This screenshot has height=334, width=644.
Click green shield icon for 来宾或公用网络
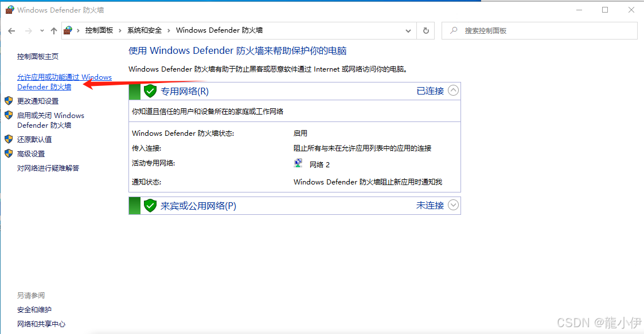tap(150, 205)
